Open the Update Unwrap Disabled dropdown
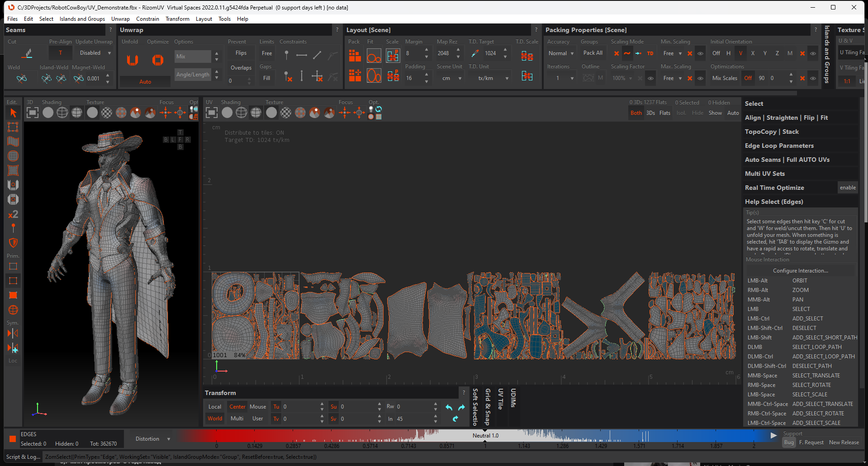Screen dimensions: 868x466 [x=95, y=53]
